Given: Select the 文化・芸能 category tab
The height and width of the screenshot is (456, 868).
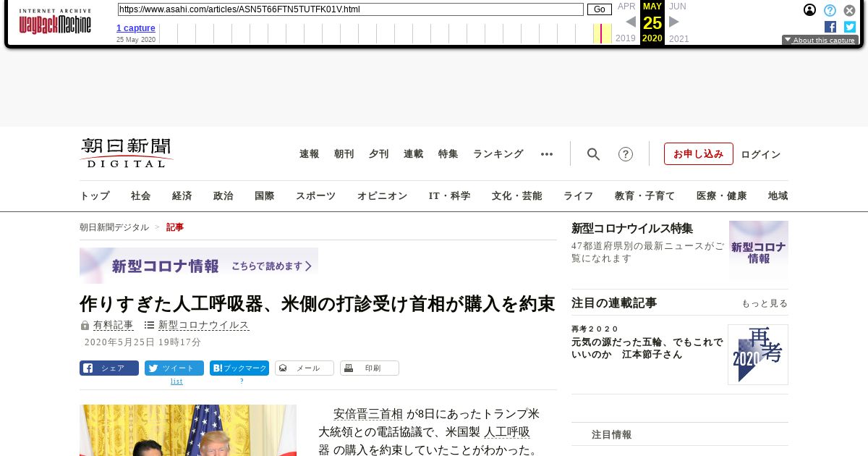Looking at the screenshot, I should point(517,196).
